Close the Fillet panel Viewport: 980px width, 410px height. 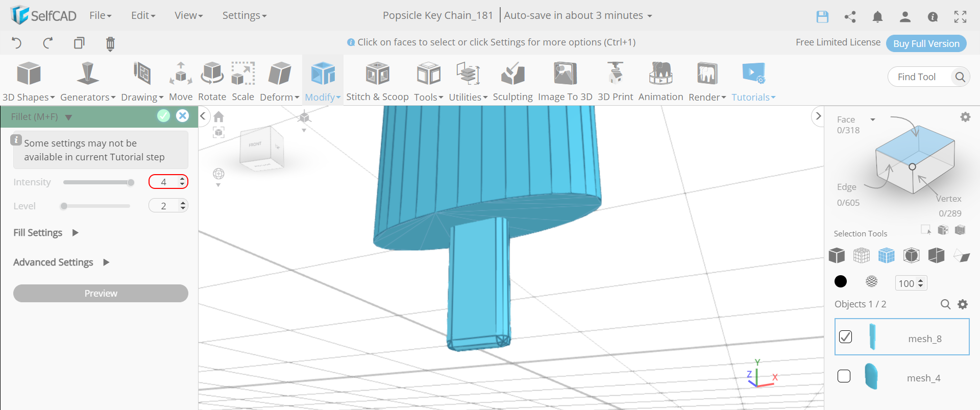[x=182, y=116]
